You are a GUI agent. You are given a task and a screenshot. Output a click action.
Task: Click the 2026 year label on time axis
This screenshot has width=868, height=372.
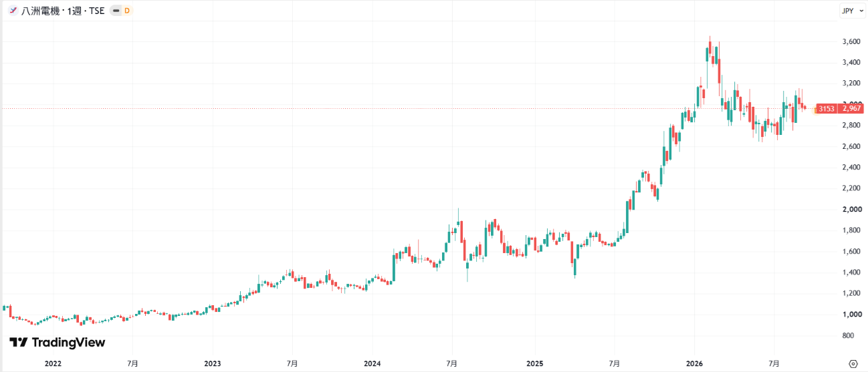(694, 364)
